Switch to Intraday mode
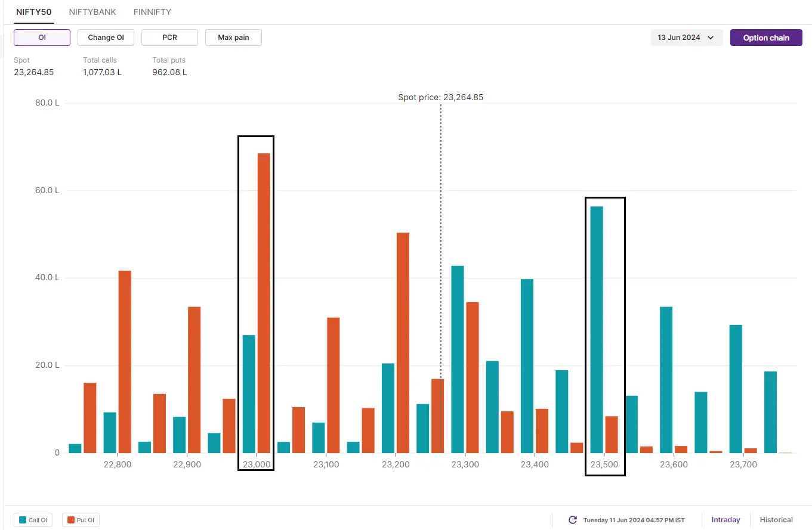Viewport: 812px width, 530px height. coord(725,520)
